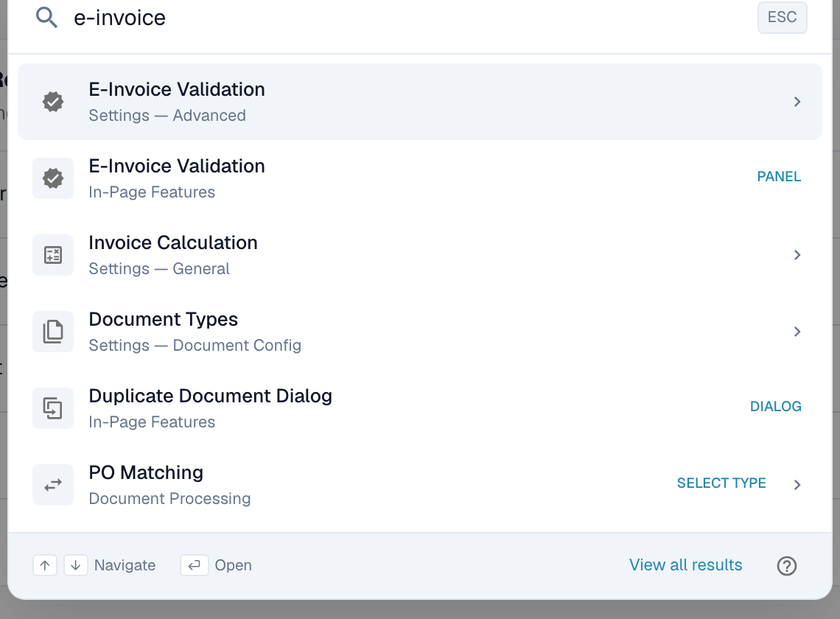Click the swap arrows icon beside PO Matching
This screenshot has height=619, width=840.
click(x=53, y=485)
